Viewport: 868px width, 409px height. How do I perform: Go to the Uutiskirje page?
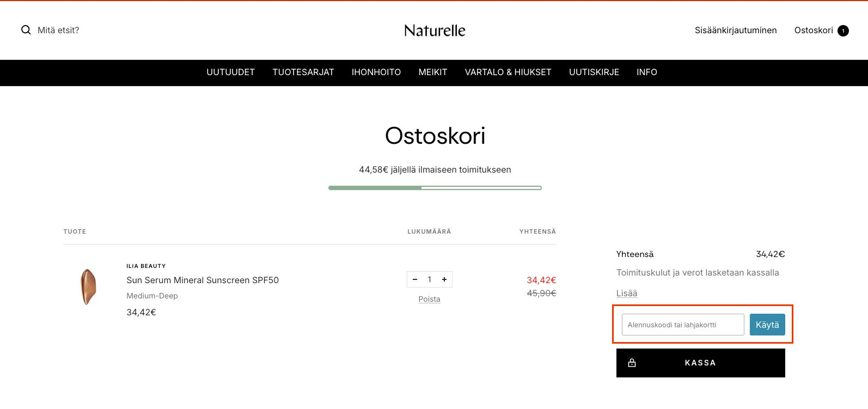click(594, 72)
